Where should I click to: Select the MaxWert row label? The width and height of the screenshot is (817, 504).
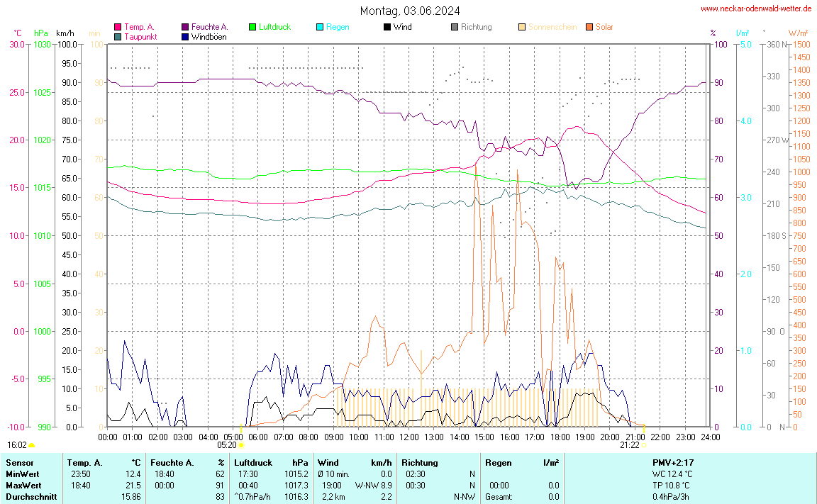(x=22, y=485)
